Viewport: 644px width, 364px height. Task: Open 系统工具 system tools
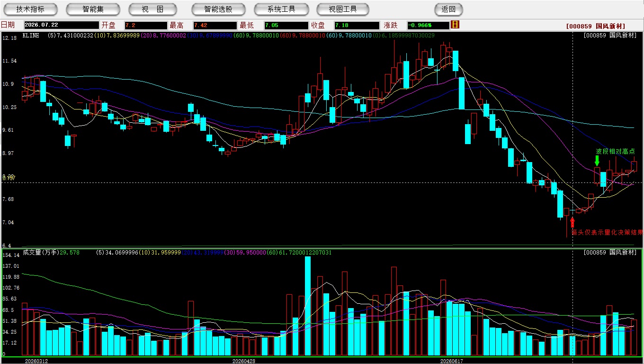[281, 9]
